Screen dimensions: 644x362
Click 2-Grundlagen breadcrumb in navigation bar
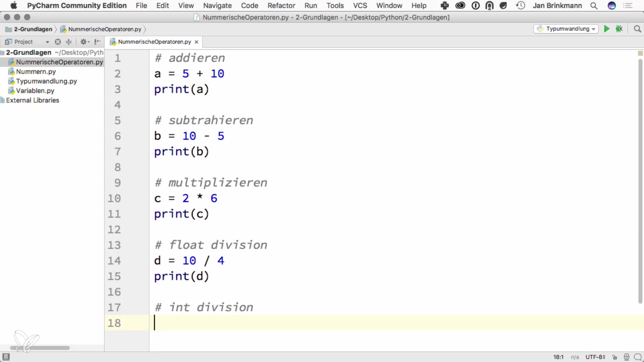pos(33,29)
